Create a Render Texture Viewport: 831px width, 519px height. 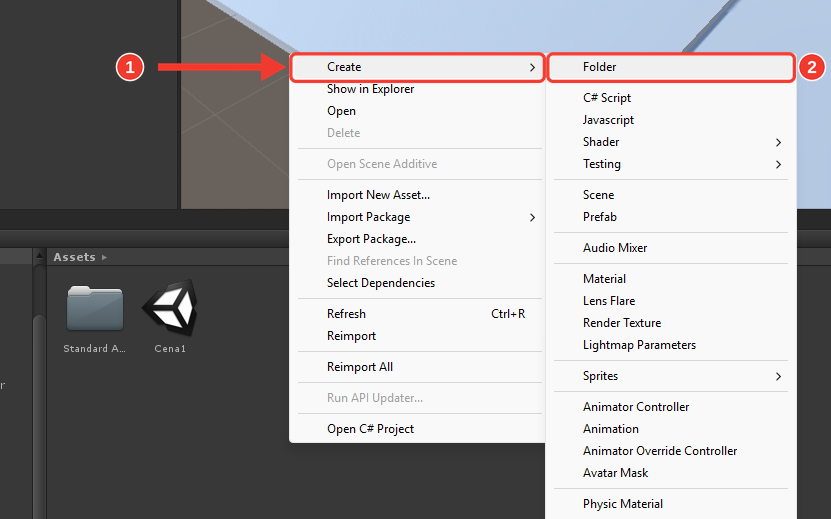point(671,323)
